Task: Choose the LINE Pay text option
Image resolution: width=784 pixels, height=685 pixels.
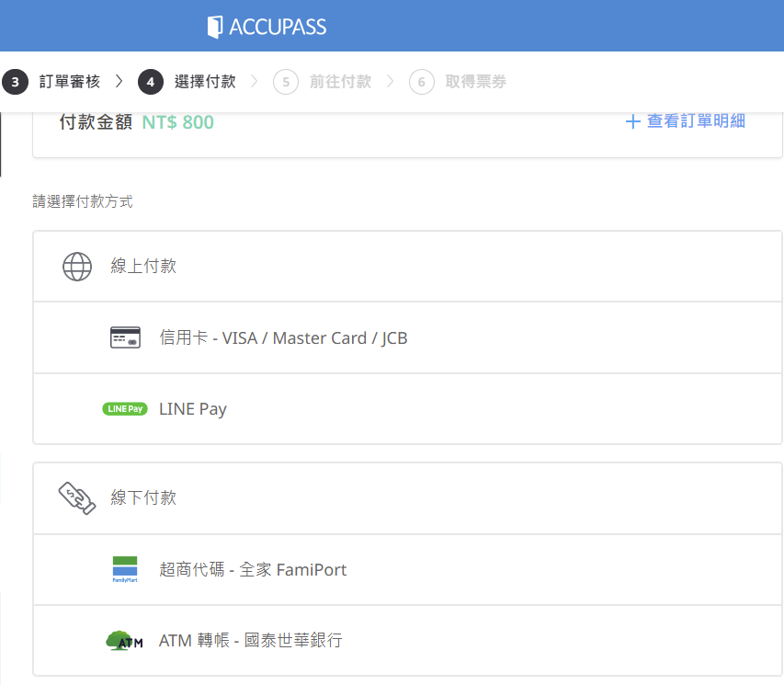Action: pos(193,409)
